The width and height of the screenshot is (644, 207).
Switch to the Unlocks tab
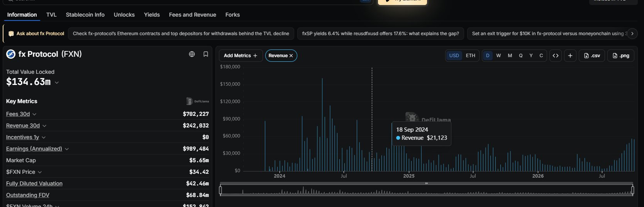pyautogui.click(x=124, y=15)
